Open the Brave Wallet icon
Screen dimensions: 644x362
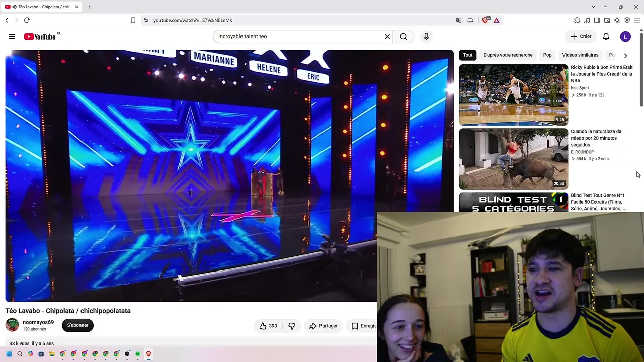click(607, 20)
